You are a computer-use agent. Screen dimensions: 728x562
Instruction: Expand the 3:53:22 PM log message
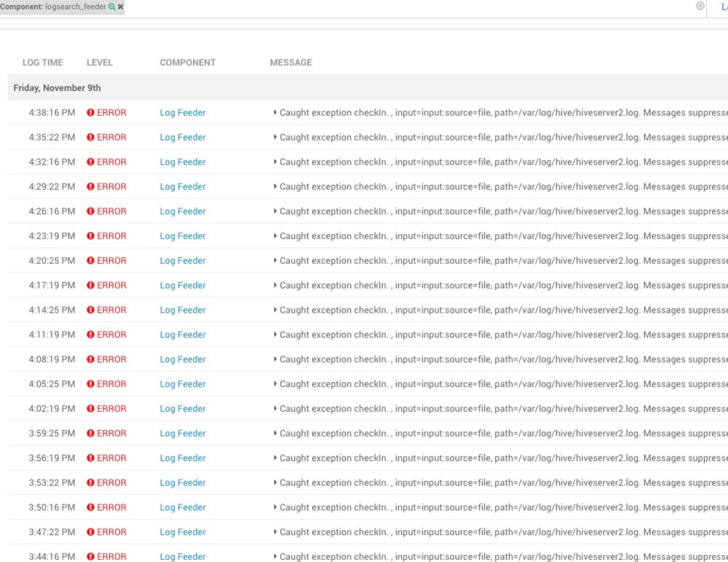click(x=275, y=482)
